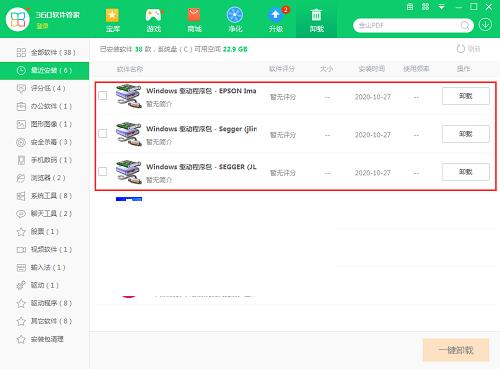The image size is (500, 369).
Task: Click the magnifier search icon
Action: click(x=465, y=25)
